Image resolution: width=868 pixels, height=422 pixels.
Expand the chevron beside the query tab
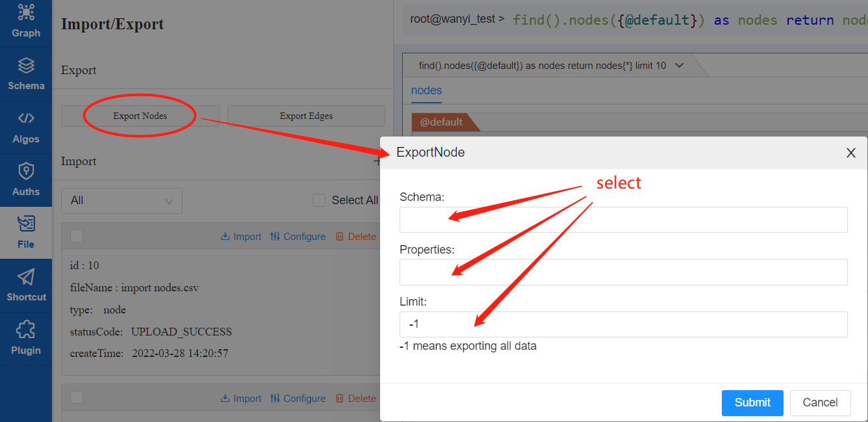click(680, 66)
